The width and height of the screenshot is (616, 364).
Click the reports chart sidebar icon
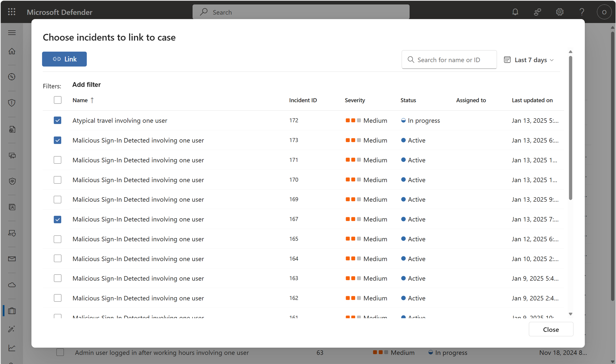12,348
